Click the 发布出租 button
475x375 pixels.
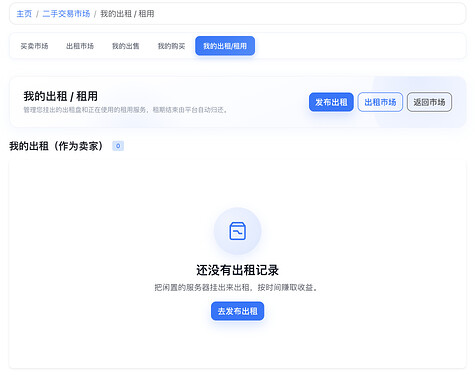point(331,102)
